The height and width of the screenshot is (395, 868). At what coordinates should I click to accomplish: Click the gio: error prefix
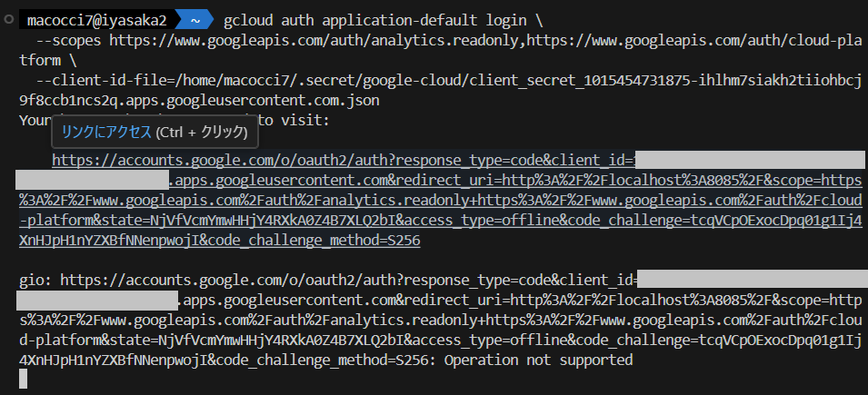click(x=35, y=280)
